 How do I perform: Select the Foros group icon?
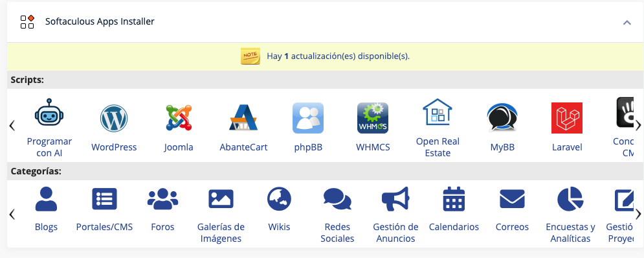162,199
